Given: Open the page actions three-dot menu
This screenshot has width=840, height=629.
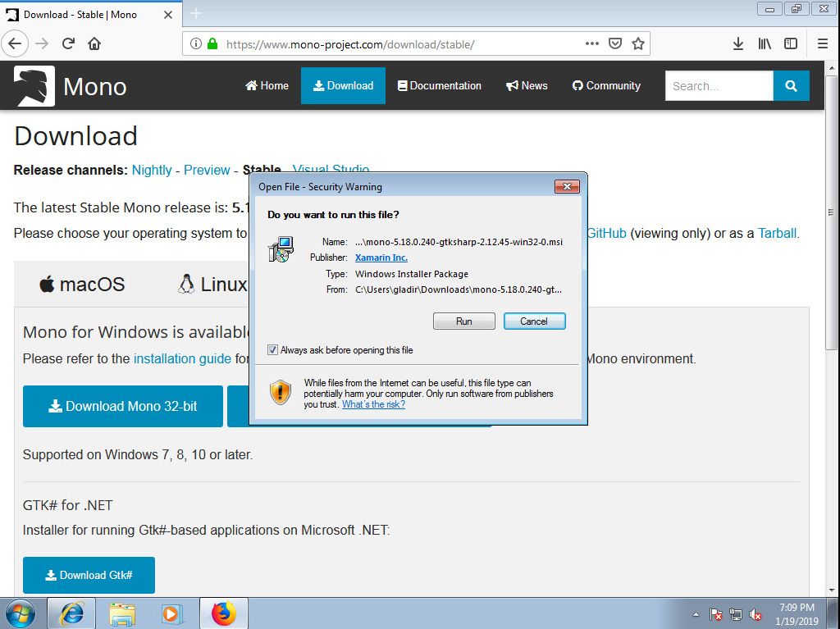Looking at the screenshot, I should click(592, 44).
